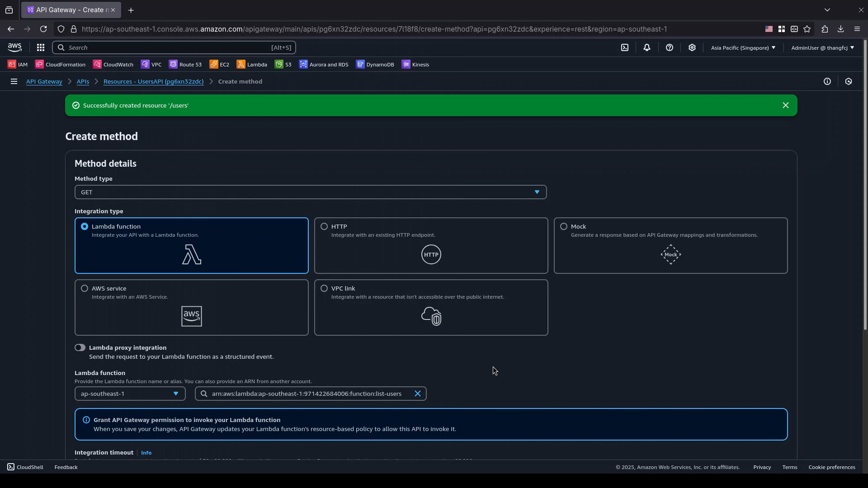Open the browser application menu

[x=857, y=29]
